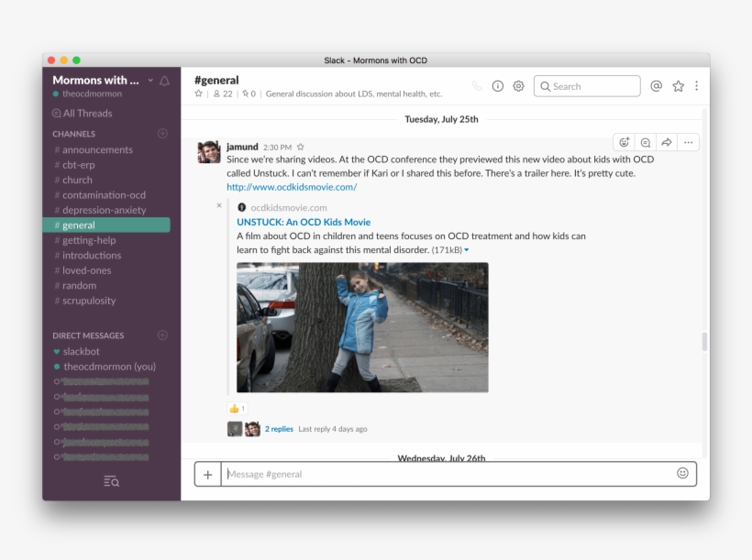Switch to the church channel
Image resolution: width=752 pixels, height=560 pixels.
(77, 180)
